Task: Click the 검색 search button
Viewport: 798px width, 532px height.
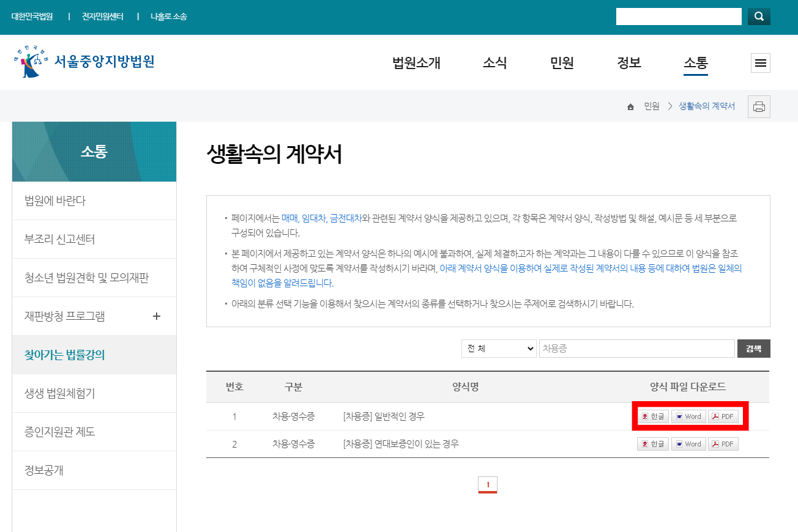Action: [x=753, y=348]
